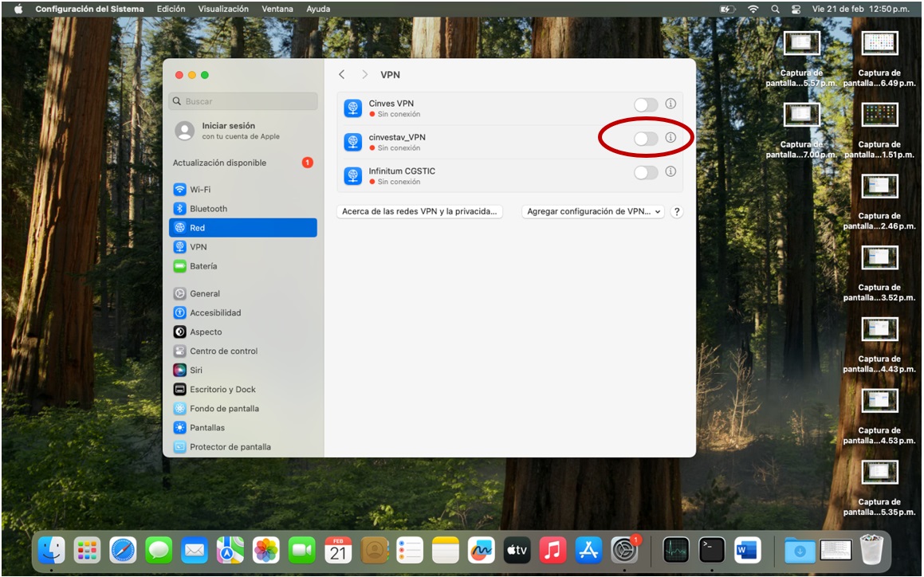Launch Safari from the Dock
This screenshot has width=924, height=577.
pyautogui.click(x=123, y=550)
